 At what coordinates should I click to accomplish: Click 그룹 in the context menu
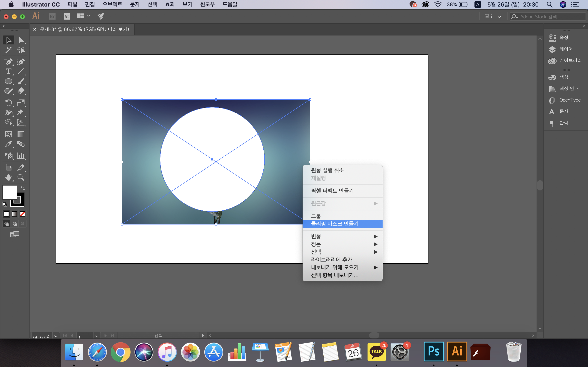coord(316,216)
